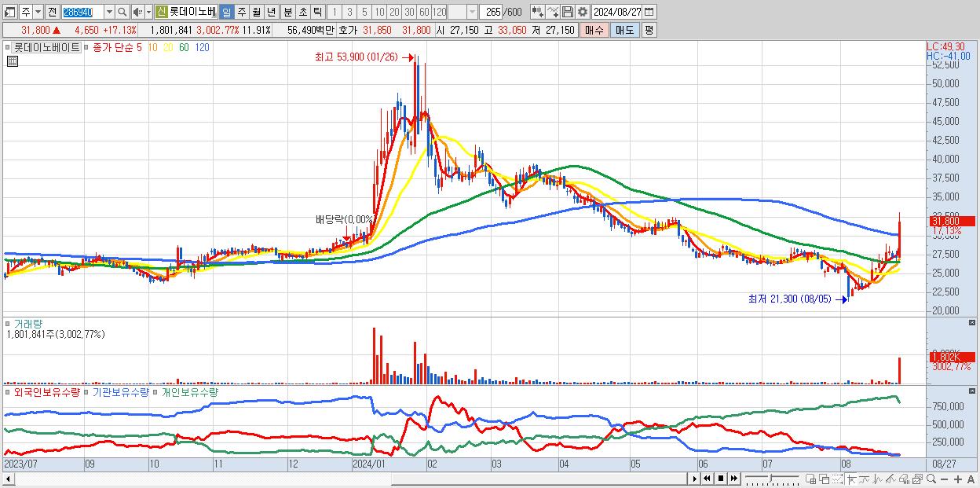Click the magnifier zoom icon bottom right
This screenshot has width=980, height=488.
point(931,479)
